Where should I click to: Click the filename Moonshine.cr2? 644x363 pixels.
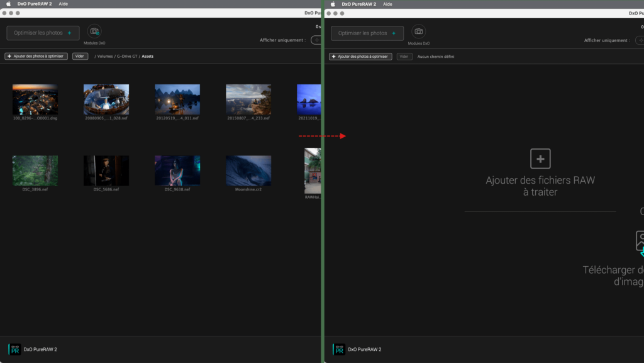[248, 189]
